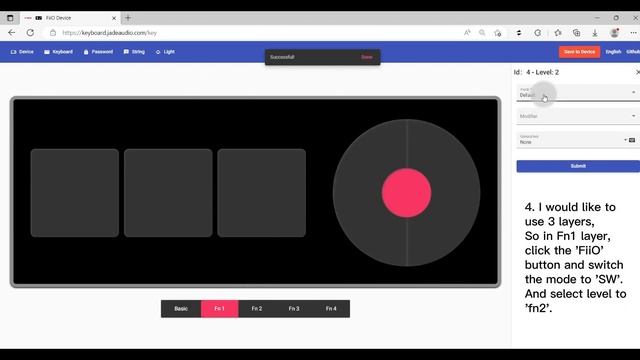This screenshot has width=640, height=360.
Task: Go back with the browser back arrow
Action: click(x=11, y=33)
